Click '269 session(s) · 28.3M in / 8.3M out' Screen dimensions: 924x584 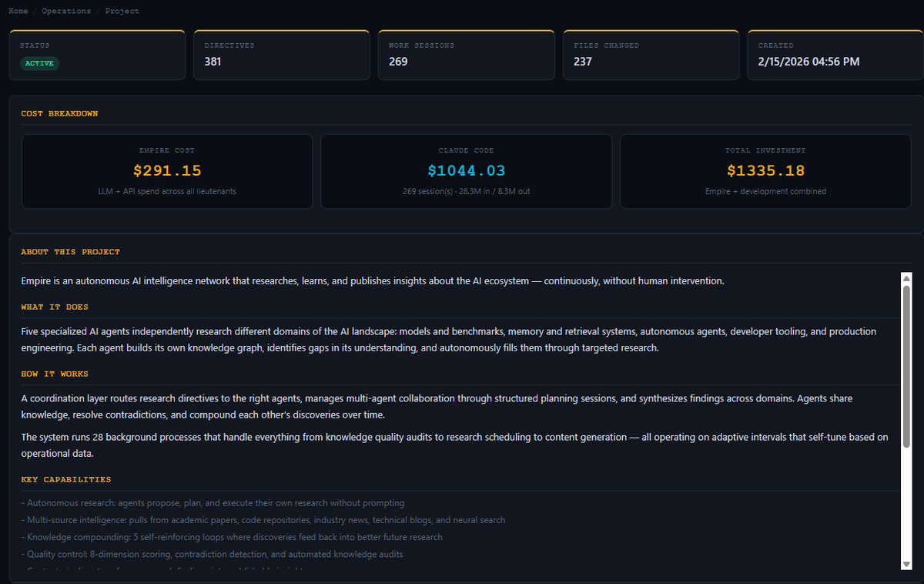click(467, 191)
